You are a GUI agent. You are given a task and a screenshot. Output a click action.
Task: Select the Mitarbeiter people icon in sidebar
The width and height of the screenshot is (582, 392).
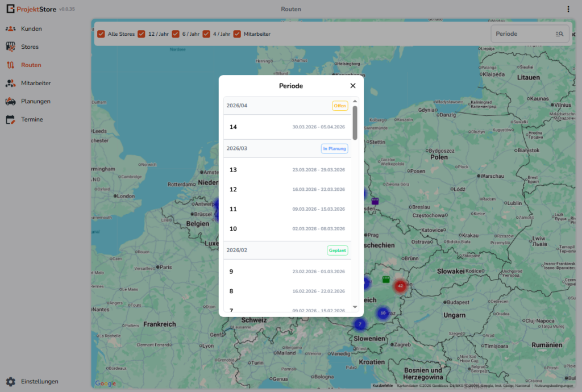click(x=10, y=83)
